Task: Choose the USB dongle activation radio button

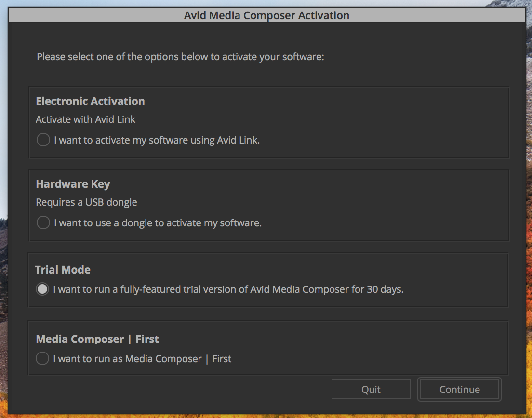Action: (43, 223)
